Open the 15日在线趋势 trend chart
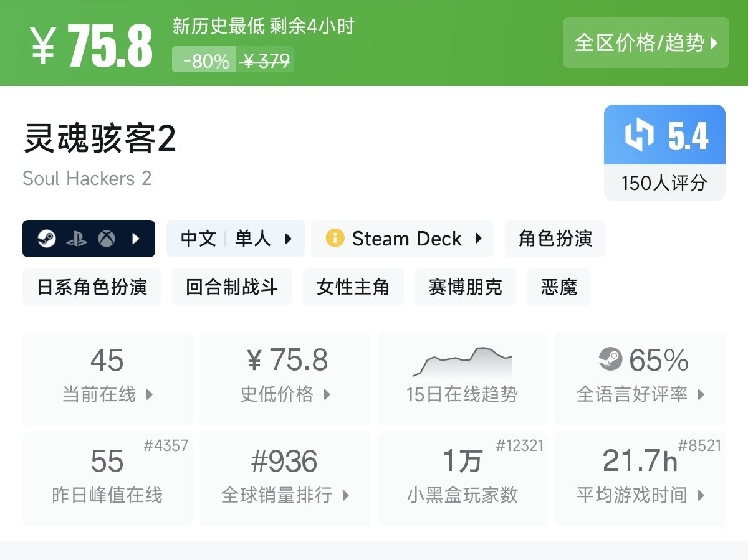The height and width of the screenshot is (560, 748). (463, 377)
